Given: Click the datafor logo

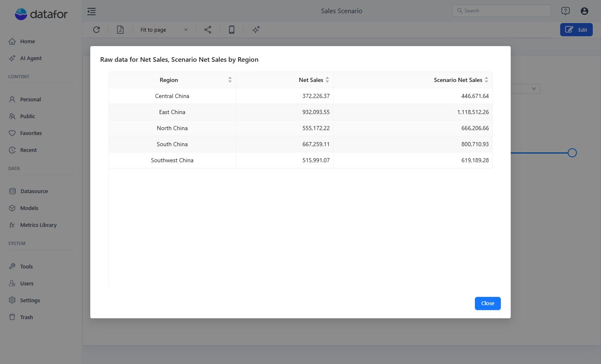Looking at the screenshot, I should tap(41, 14).
